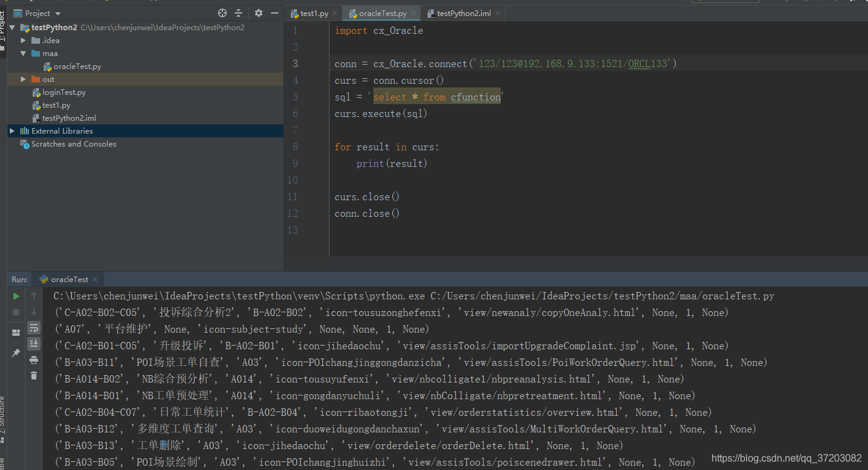Switch to the test1.py tab
868x470 pixels.
point(314,12)
